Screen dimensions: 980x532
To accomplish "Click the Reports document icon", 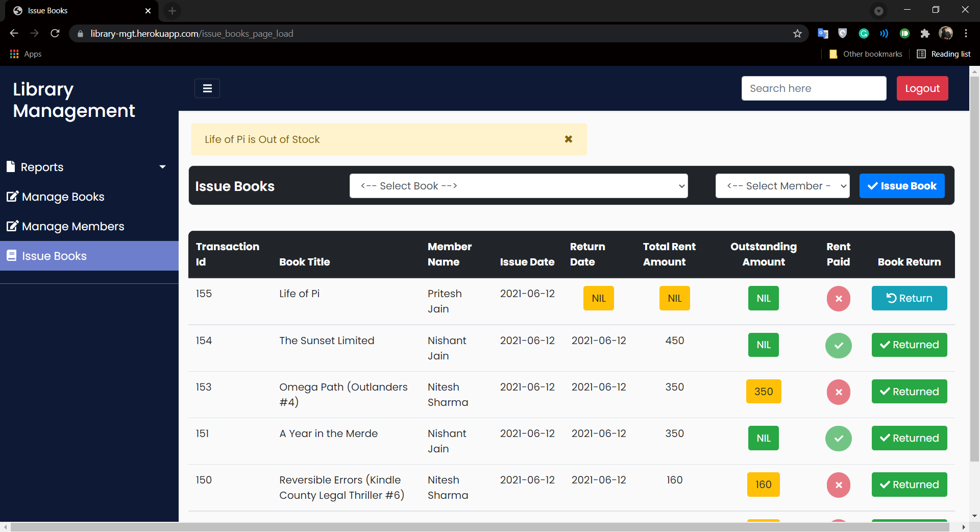I will (x=11, y=166).
